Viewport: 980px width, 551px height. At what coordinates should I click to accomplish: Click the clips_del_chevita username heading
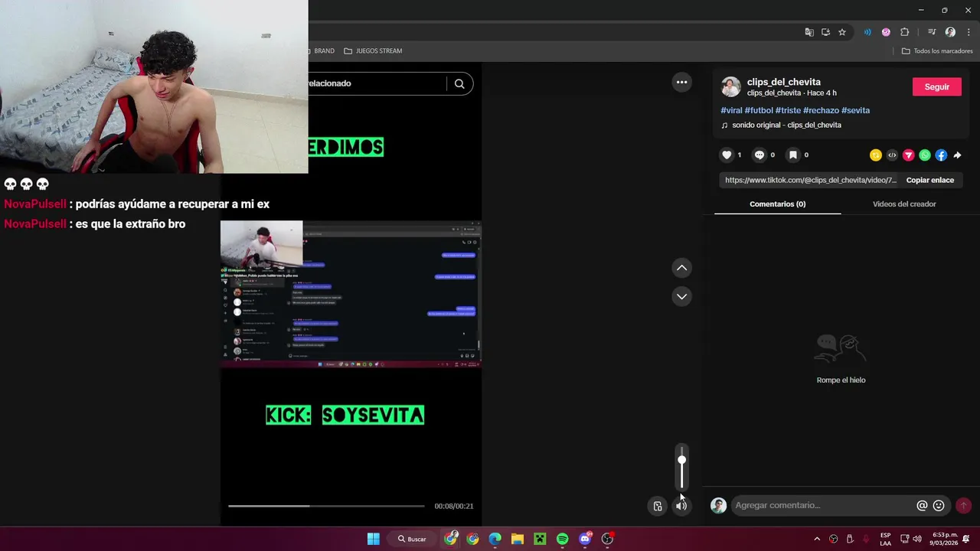tap(783, 82)
